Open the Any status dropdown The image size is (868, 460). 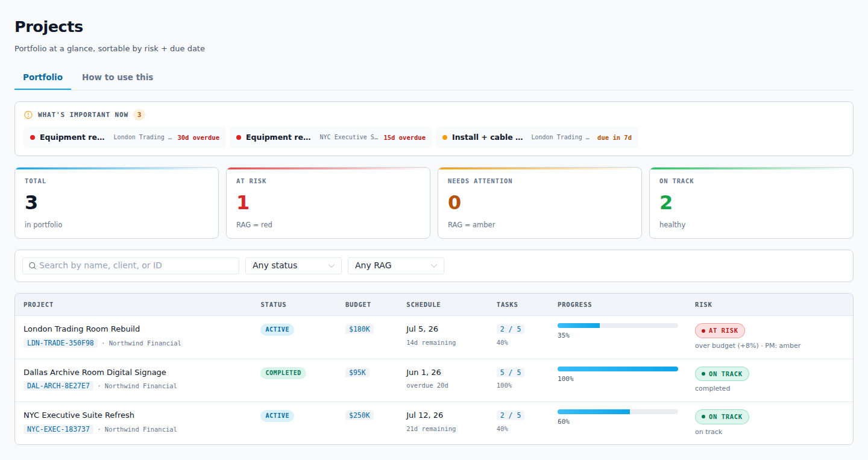point(294,266)
